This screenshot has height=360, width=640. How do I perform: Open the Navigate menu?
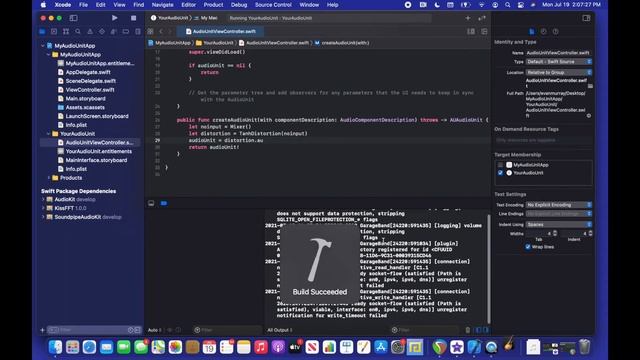click(x=162, y=5)
